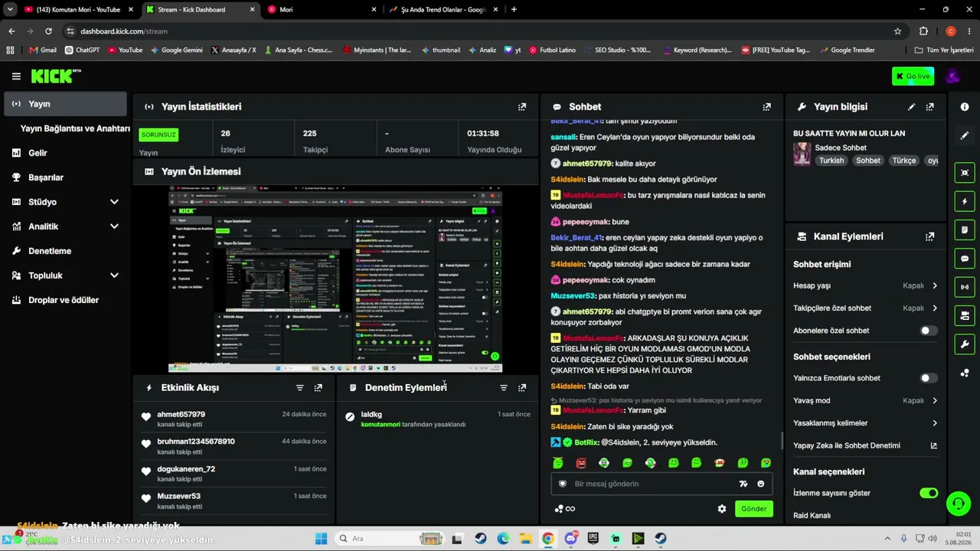Click the Türkçe tag chip

(903, 161)
